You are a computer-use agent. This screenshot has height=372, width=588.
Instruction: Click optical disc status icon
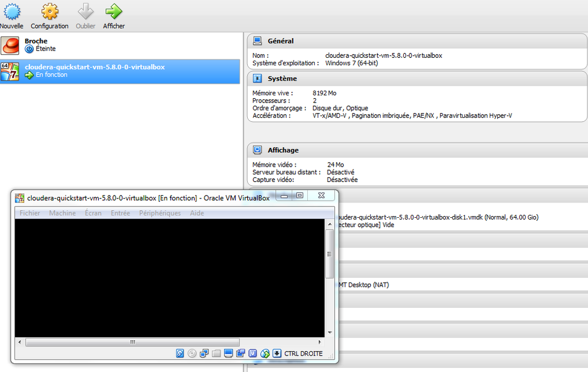point(192,353)
